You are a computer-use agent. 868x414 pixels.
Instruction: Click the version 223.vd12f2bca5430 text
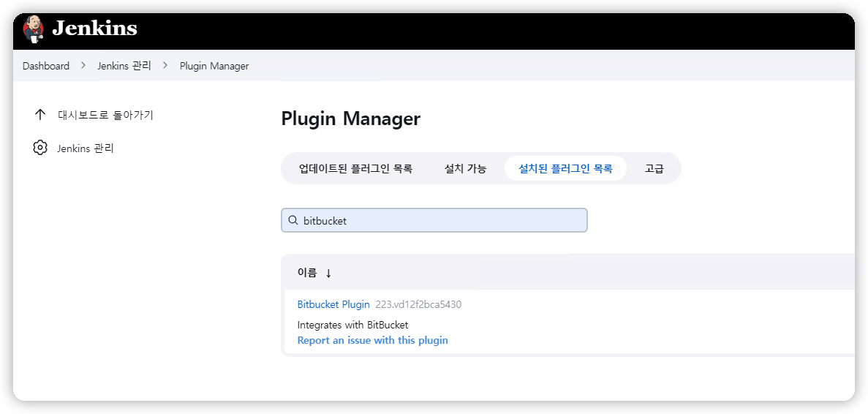[x=418, y=304]
